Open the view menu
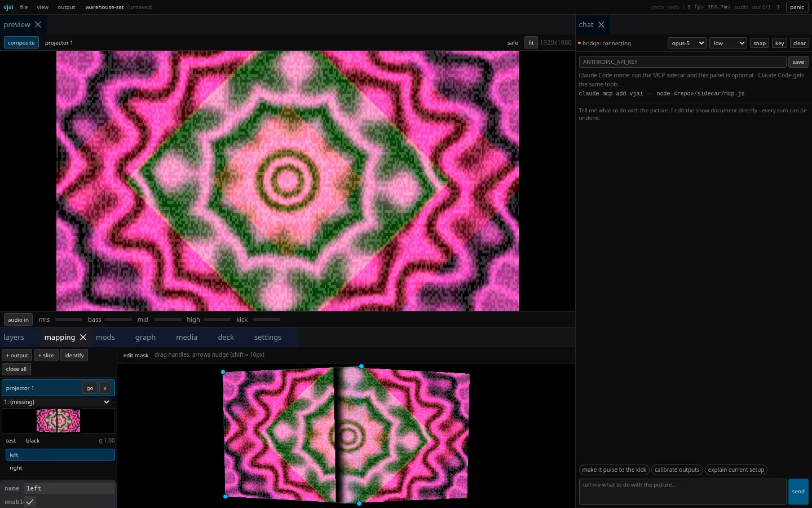 click(42, 7)
